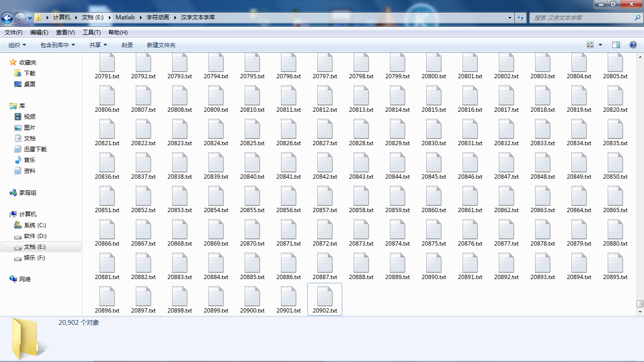
Task: Open drive 系统 (C:)
Action: pyautogui.click(x=35, y=225)
